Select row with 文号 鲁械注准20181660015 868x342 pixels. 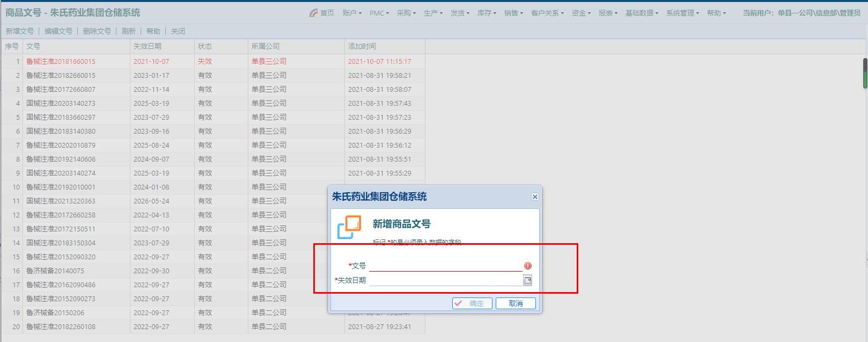pyautogui.click(x=61, y=62)
